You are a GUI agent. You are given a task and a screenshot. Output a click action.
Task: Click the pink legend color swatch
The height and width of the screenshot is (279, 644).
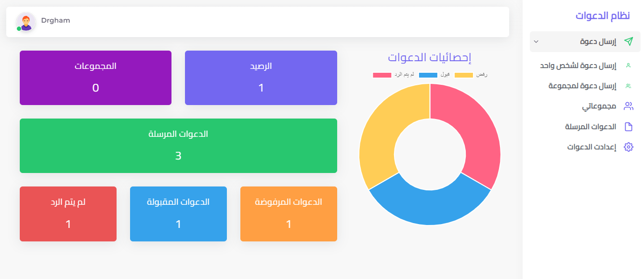click(x=382, y=75)
